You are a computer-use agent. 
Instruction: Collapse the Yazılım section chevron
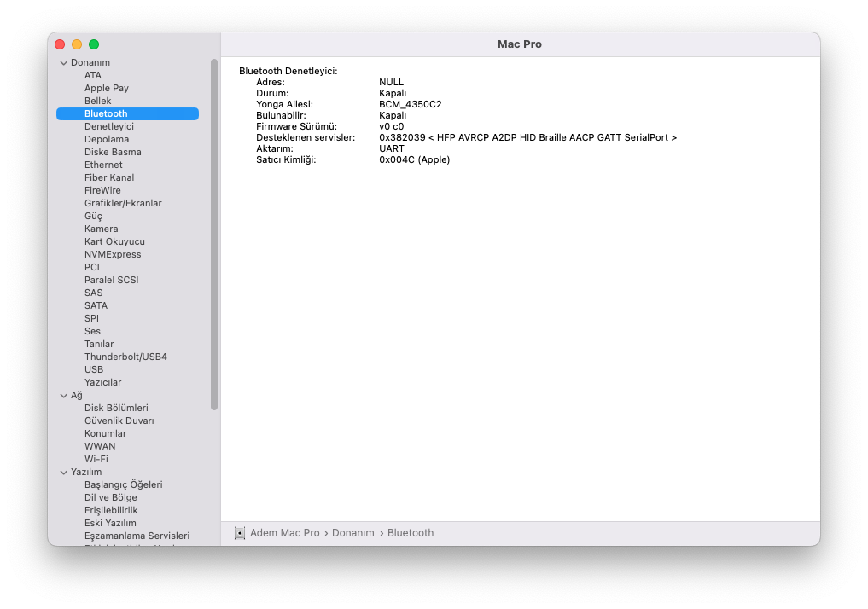[x=64, y=473]
